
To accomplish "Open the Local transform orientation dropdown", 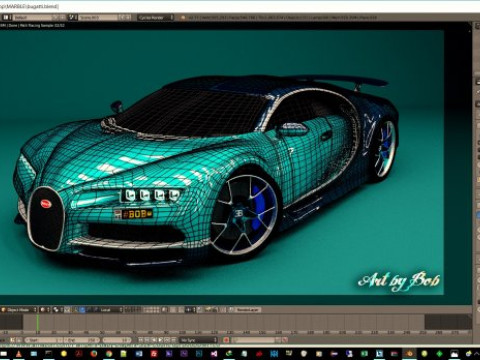I will [109, 310].
